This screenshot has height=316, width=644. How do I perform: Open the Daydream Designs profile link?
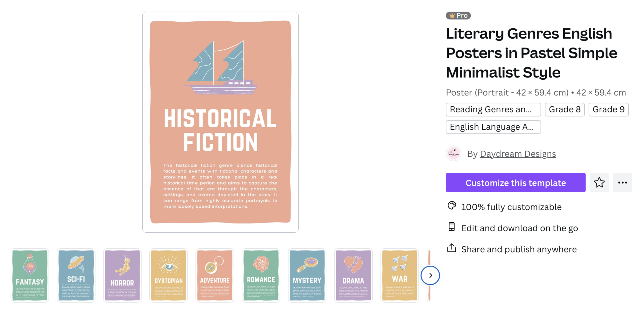518,154
